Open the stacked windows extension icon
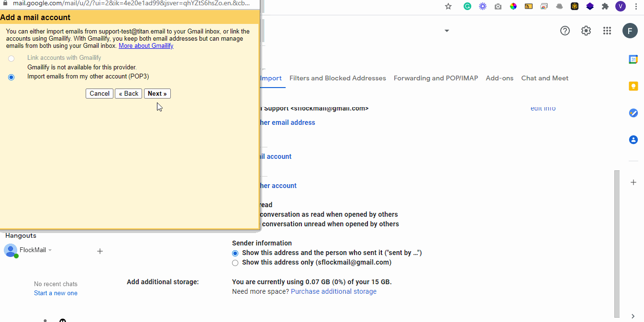 (544, 6)
